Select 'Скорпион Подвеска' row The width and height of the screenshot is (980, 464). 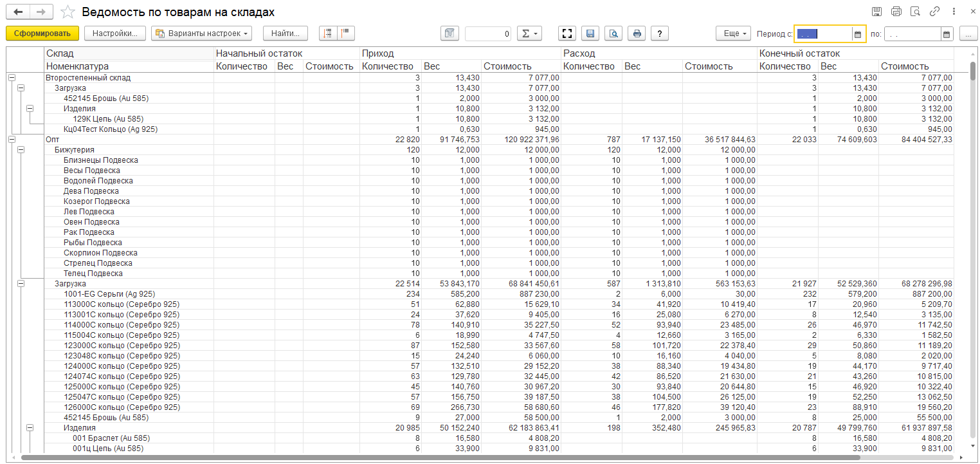click(x=499, y=253)
